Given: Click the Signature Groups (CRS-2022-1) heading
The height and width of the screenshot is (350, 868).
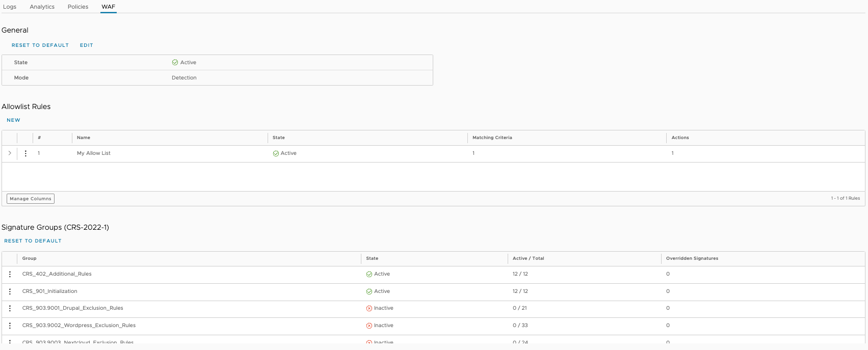Looking at the screenshot, I should click(55, 227).
